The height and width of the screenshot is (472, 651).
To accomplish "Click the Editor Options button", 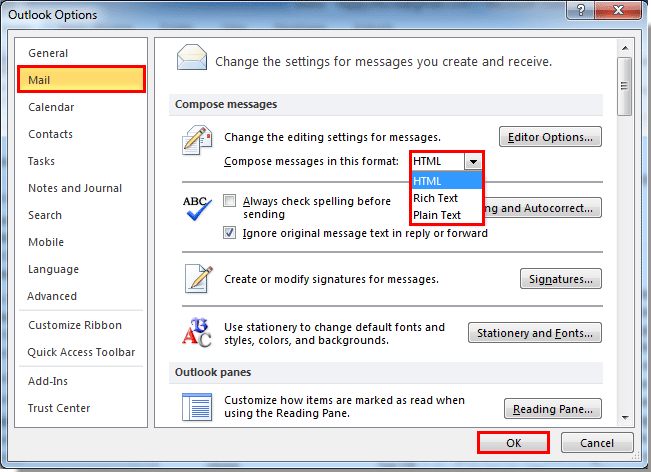I will (550, 137).
